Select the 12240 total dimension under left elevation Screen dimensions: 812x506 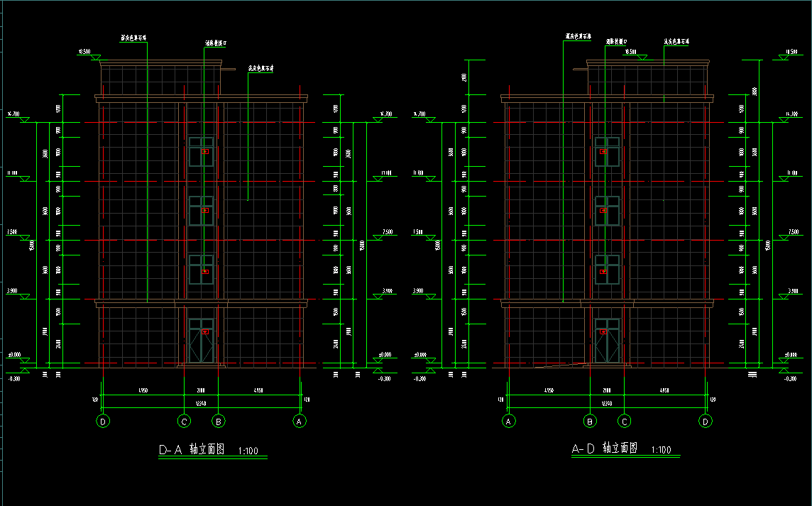[201, 403]
